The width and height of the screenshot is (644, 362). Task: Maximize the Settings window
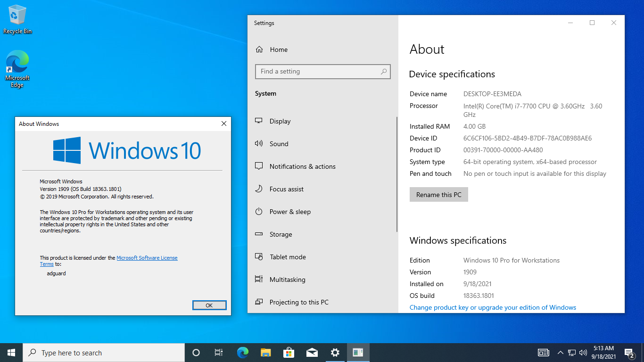click(x=592, y=23)
